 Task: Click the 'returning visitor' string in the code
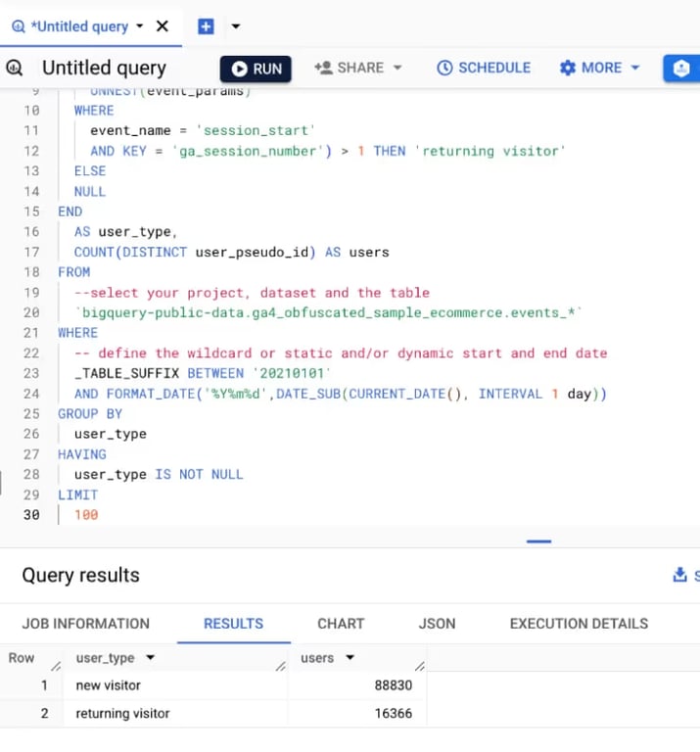490,151
